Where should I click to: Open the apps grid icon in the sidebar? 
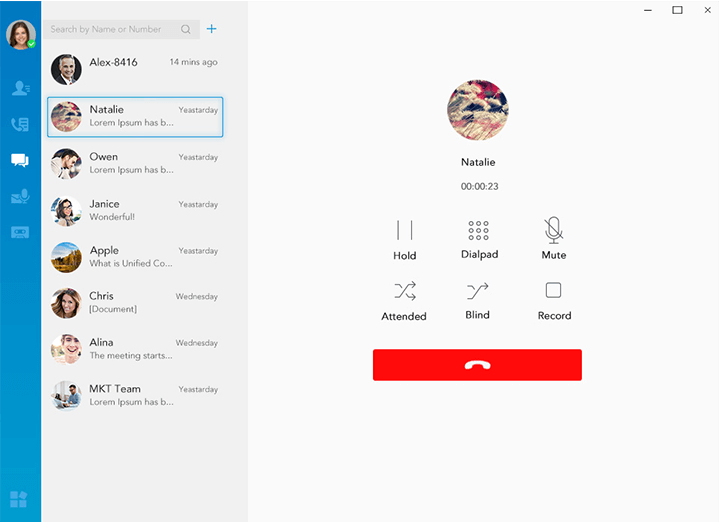pos(19,499)
